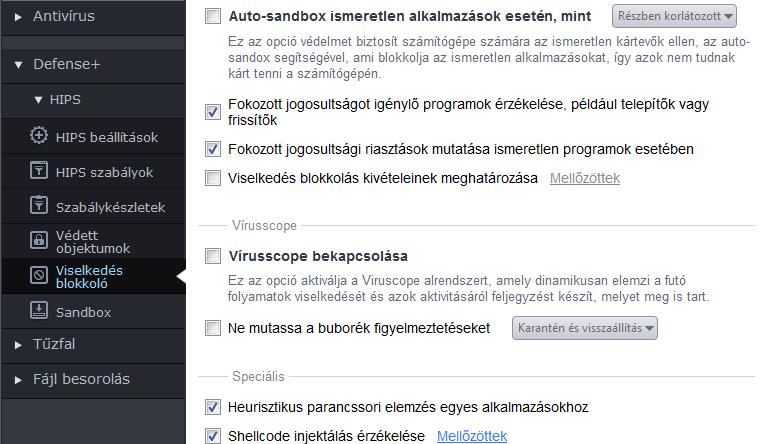Expand the Antivírus section arrow
The image size is (763, 444).
pos(18,17)
